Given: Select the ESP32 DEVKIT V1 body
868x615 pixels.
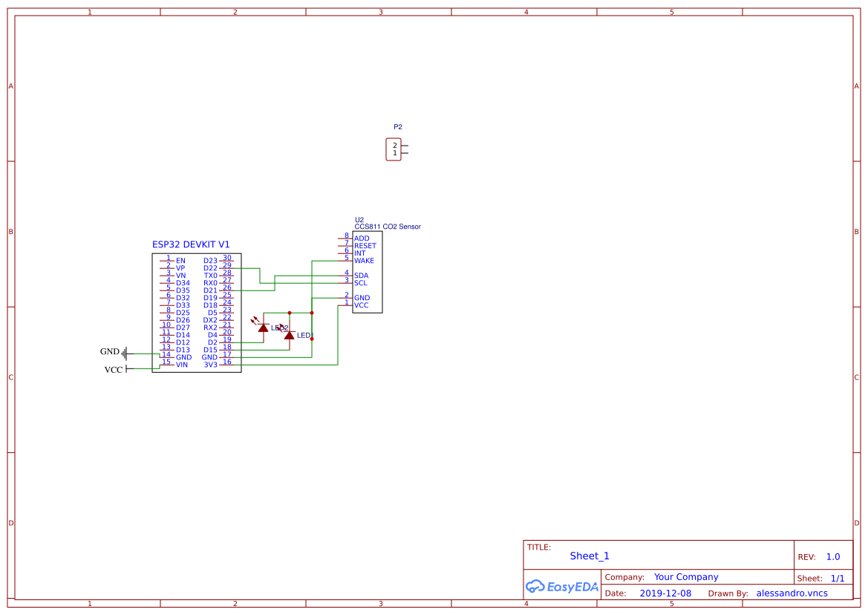Looking at the screenshot, I should click(x=197, y=313).
